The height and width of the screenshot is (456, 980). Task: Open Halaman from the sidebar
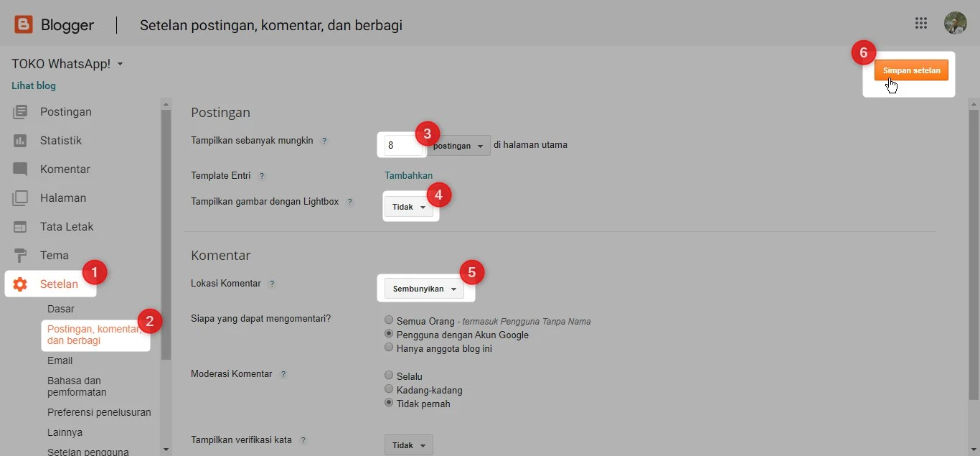[63, 198]
